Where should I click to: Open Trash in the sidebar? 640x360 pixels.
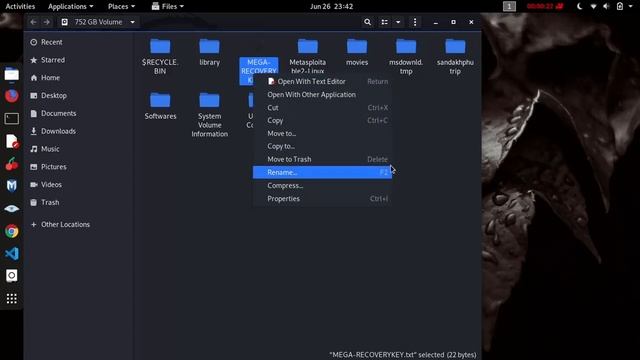coord(78,202)
